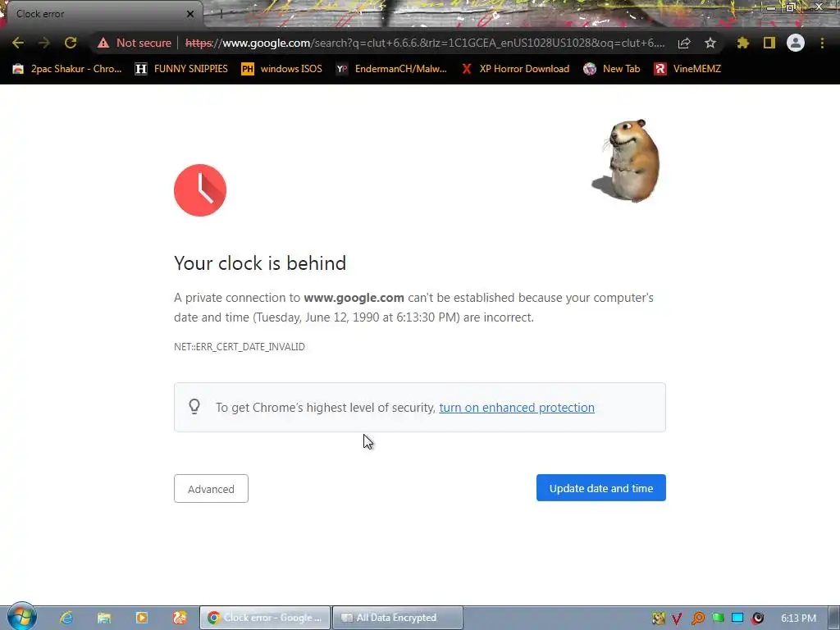The width and height of the screenshot is (840, 630).
Task: Open the Chrome profile avatar
Action: (x=796, y=43)
